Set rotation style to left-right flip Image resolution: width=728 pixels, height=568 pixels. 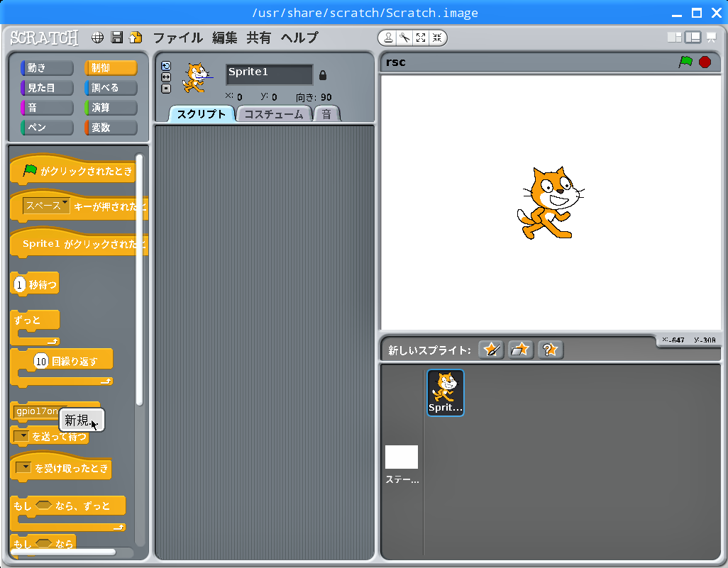(x=166, y=77)
